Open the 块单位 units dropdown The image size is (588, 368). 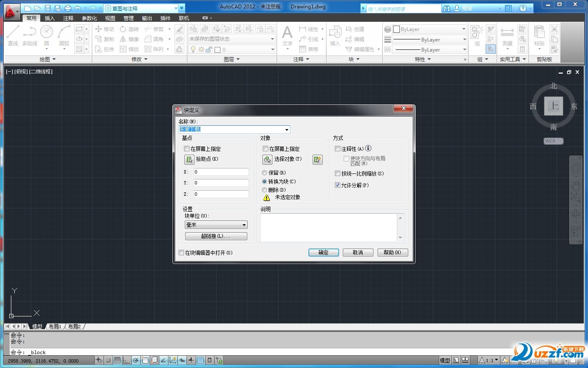coord(244,225)
